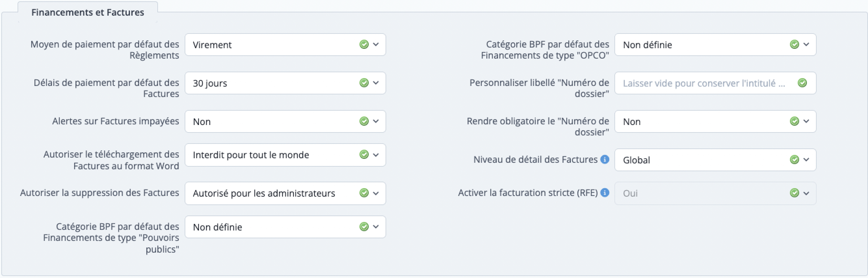Open Rendre obligatoire le Numéro de dossier dropdown
The image size is (868, 278).
[715, 121]
